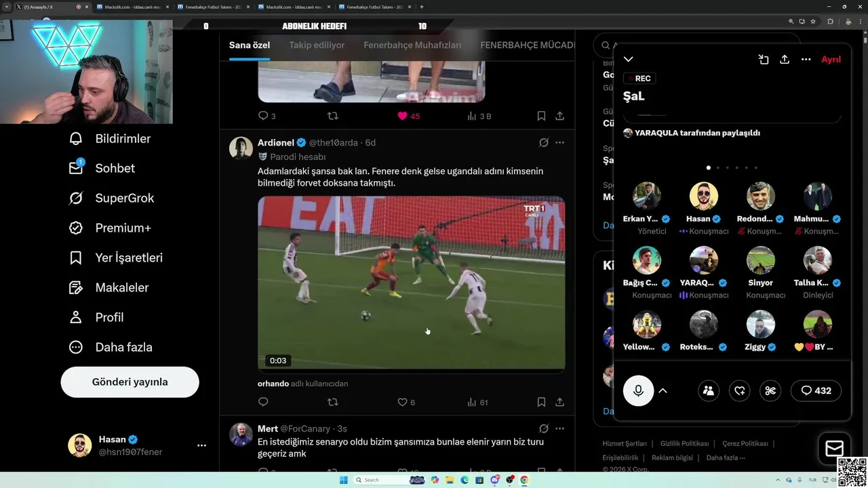Open the Space comments showing 432

[816, 390]
